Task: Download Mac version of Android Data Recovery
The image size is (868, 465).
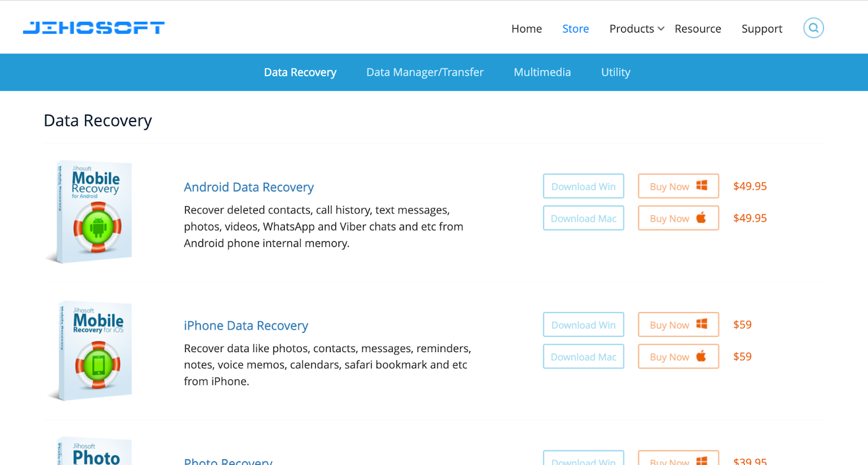Action: 584,218
